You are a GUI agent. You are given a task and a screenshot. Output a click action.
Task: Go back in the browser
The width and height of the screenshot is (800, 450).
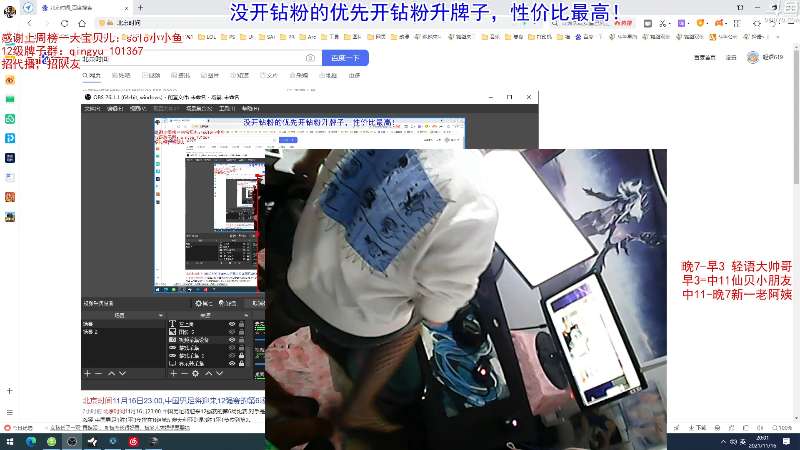click(30, 23)
